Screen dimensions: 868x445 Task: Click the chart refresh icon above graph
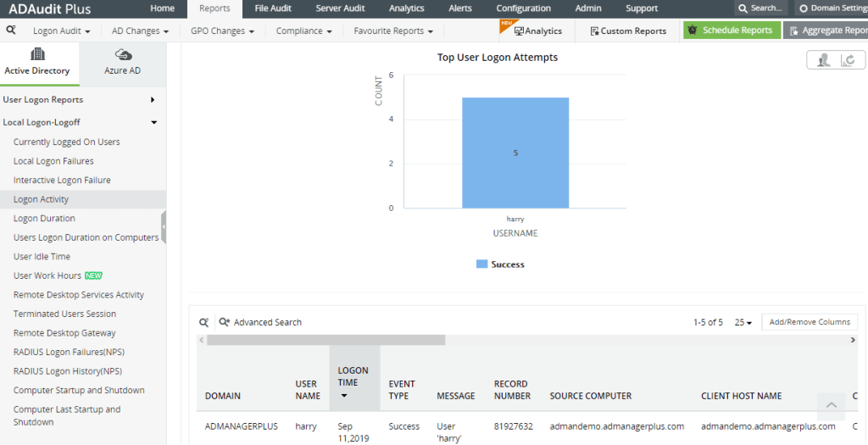847,59
